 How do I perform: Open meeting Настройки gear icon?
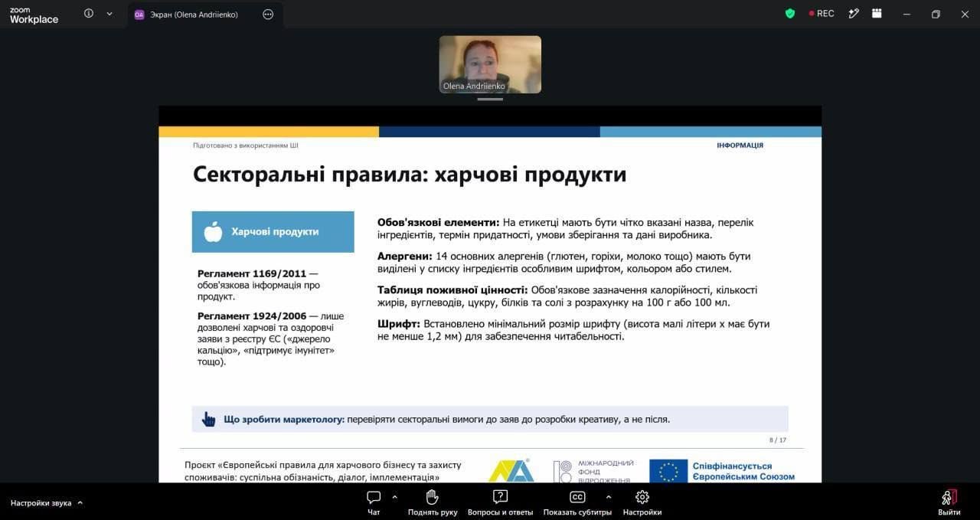click(x=642, y=502)
